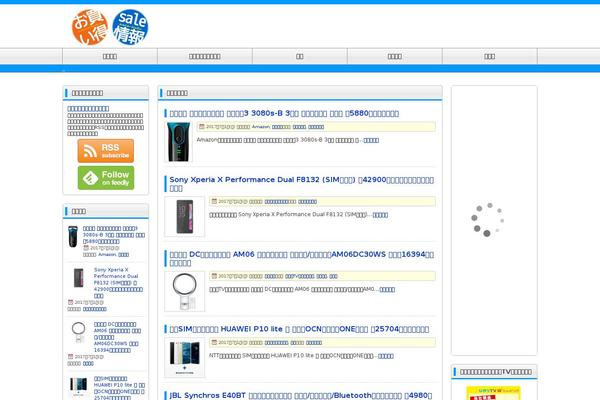This screenshot has height=400, width=600.
Task: Open the main article titled with 3080s-B
Action: pyautogui.click(x=284, y=113)
